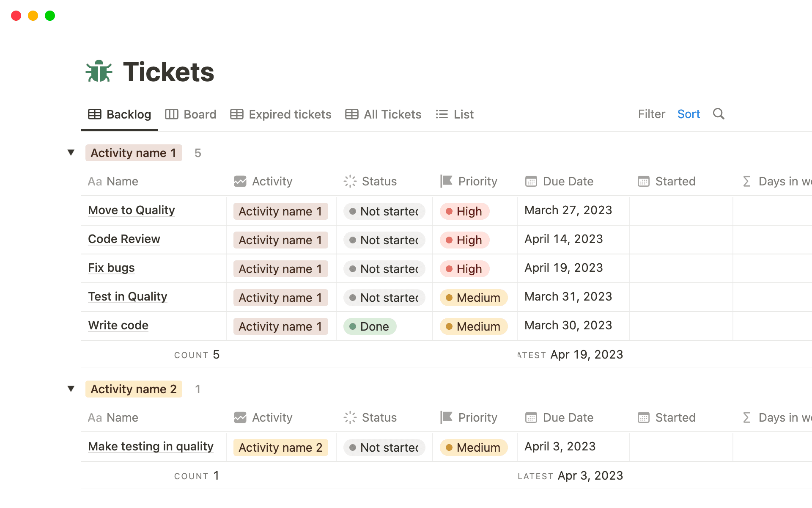The height and width of the screenshot is (508, 812).
Task: Click the Filter button
Action: click(x=651, y=114)
